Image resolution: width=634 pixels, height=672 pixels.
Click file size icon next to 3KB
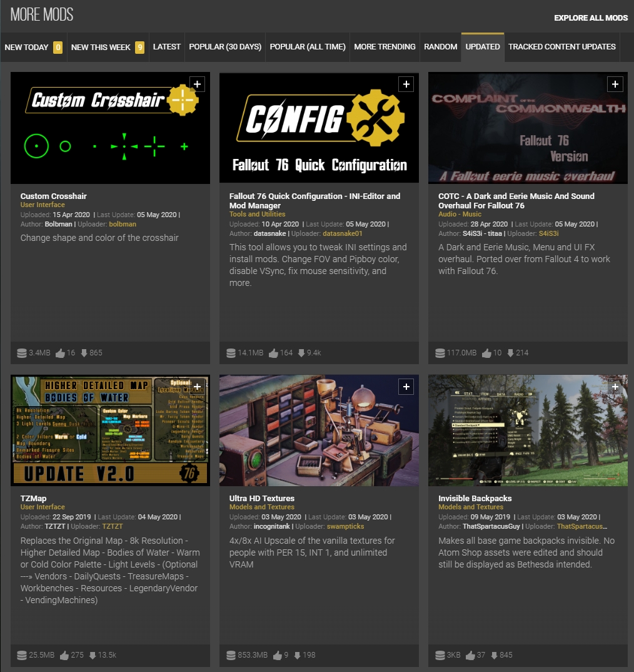pyautogui.click(x=440, y=655)
